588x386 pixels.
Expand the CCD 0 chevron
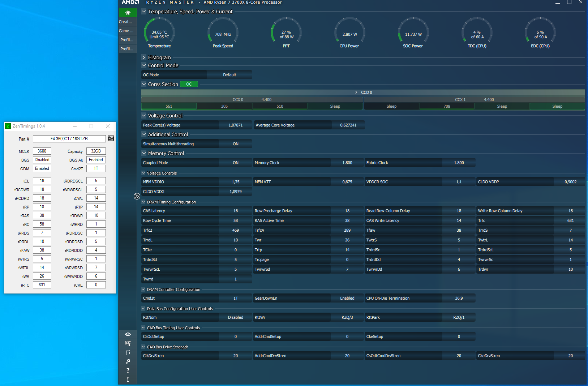click(356, 93)
